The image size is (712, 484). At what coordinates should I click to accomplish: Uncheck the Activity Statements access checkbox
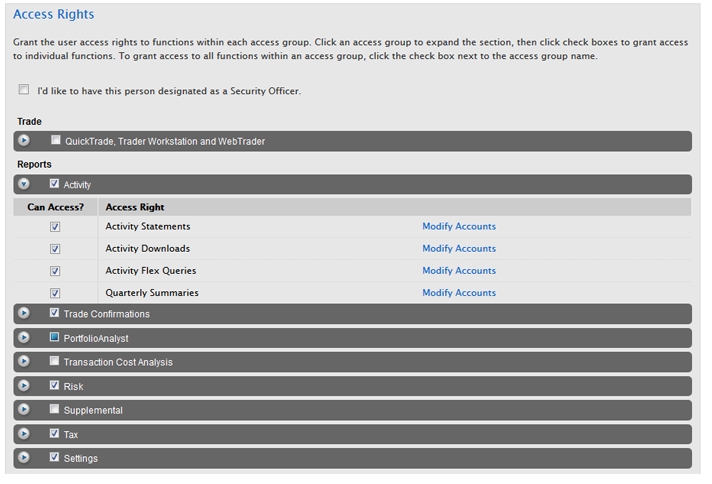point(55,227)
